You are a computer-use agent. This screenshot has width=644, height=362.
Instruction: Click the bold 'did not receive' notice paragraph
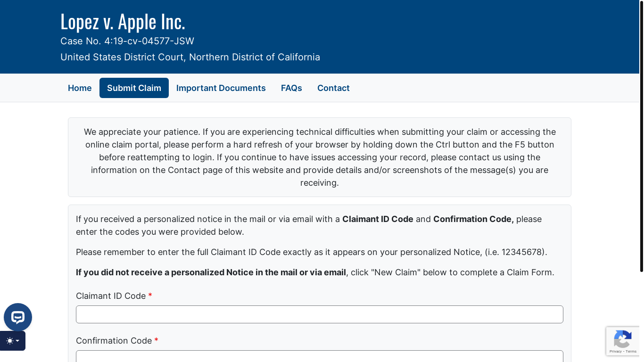click(x=315, y=272)
